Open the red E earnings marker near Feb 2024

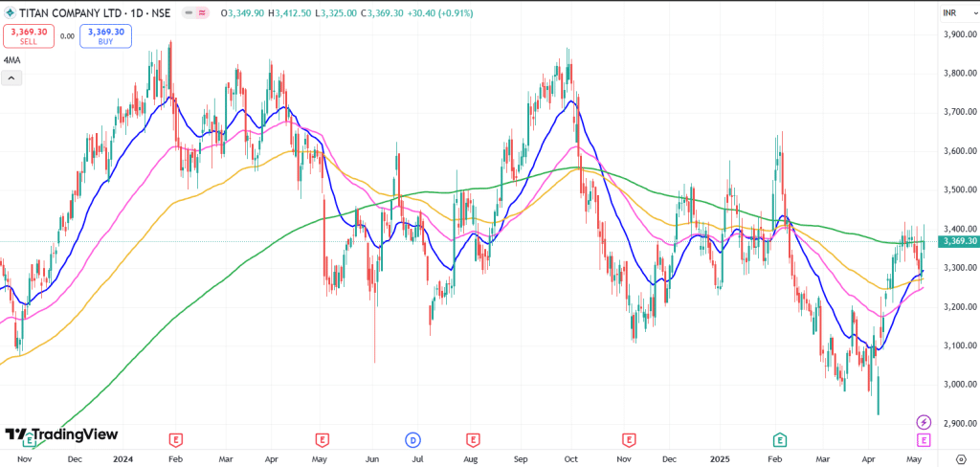coord(176,440)
